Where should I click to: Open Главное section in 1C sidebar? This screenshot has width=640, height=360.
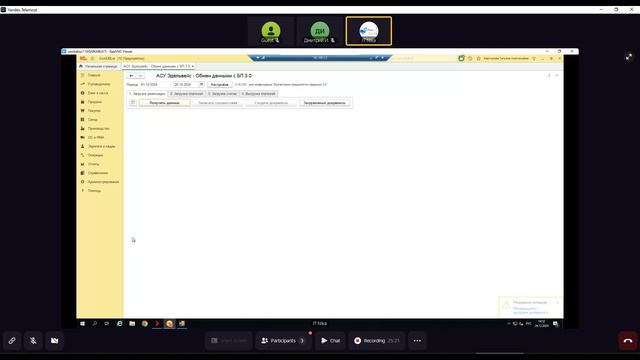coord(94,75)
